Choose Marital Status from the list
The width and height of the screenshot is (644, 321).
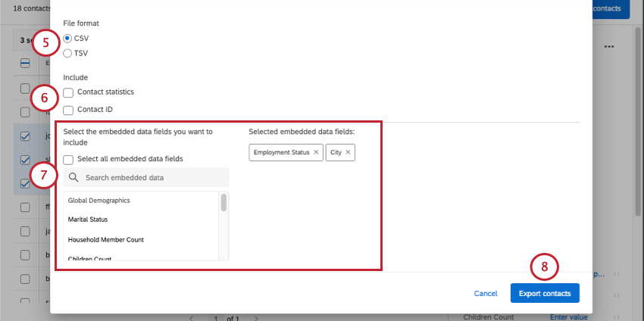coord(88,220)
